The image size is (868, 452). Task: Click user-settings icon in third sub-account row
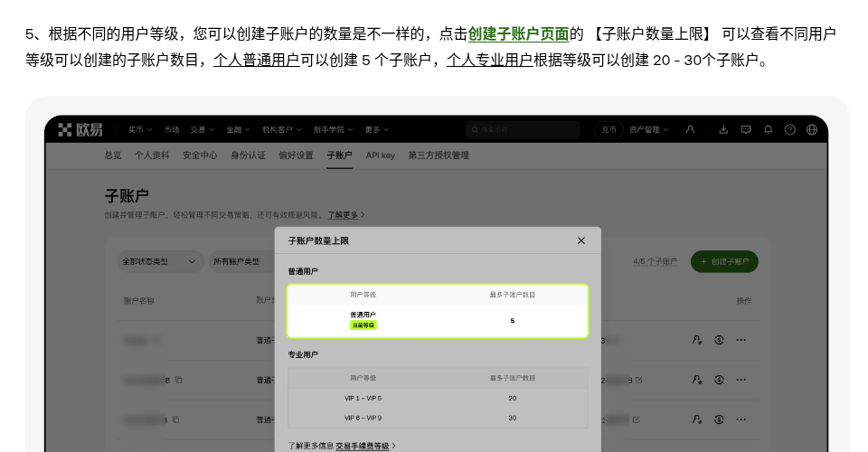point(697,419)
